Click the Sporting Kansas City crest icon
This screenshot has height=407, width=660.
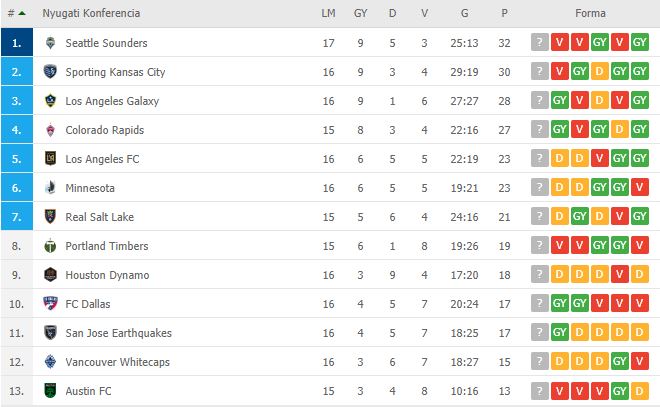coord(50,72)
